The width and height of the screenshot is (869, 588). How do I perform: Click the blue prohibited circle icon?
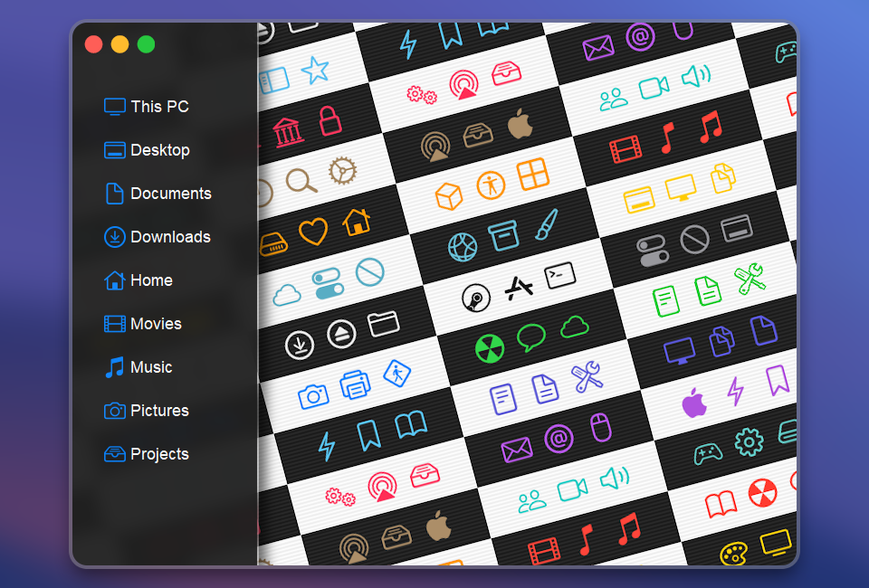(x=369, y=272)
